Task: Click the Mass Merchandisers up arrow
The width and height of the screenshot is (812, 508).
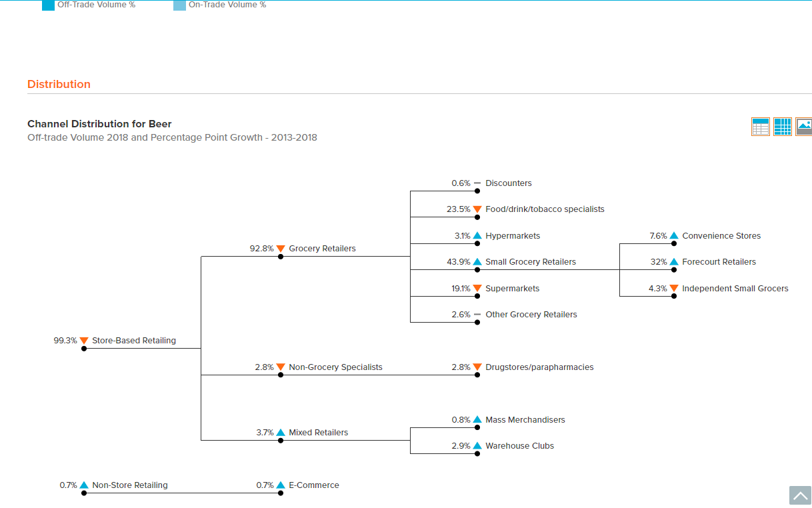Action: click(477, 420)
